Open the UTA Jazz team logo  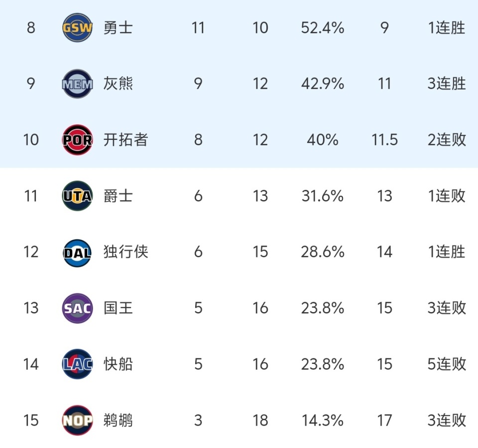tap(78, 196)
